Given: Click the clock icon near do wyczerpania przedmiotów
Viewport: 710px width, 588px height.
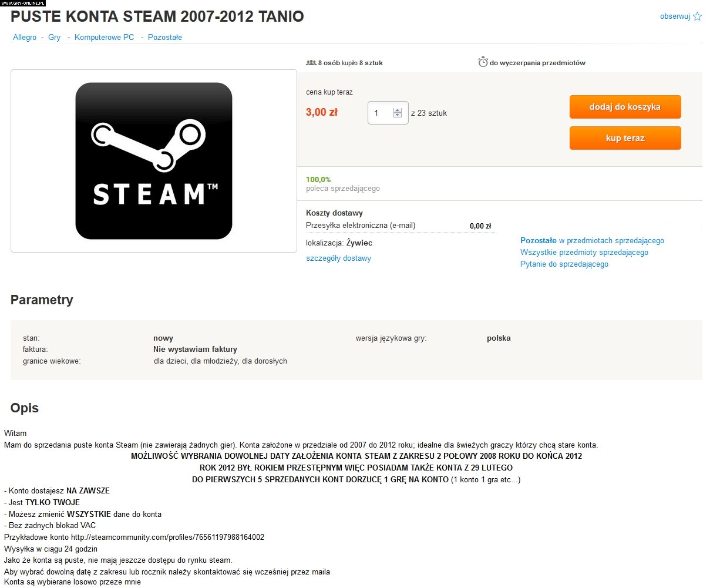Looking at the screenshot, I should point(483,62).
